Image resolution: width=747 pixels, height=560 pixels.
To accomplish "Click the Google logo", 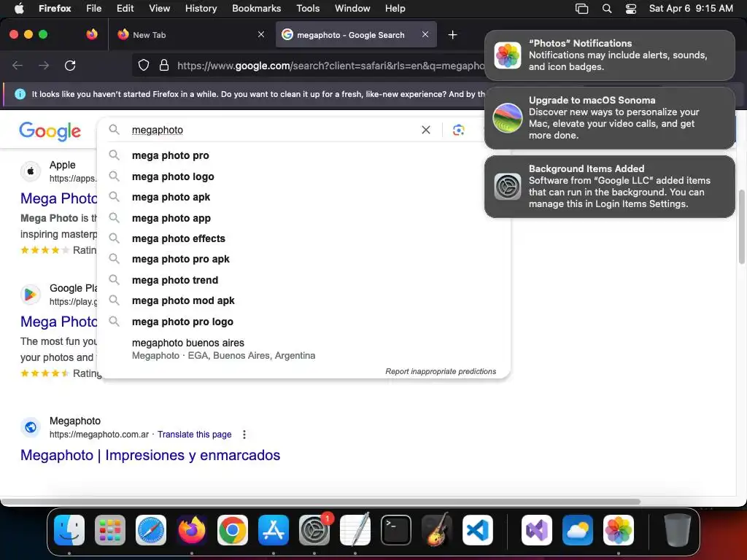I will (x=50, y=131).
